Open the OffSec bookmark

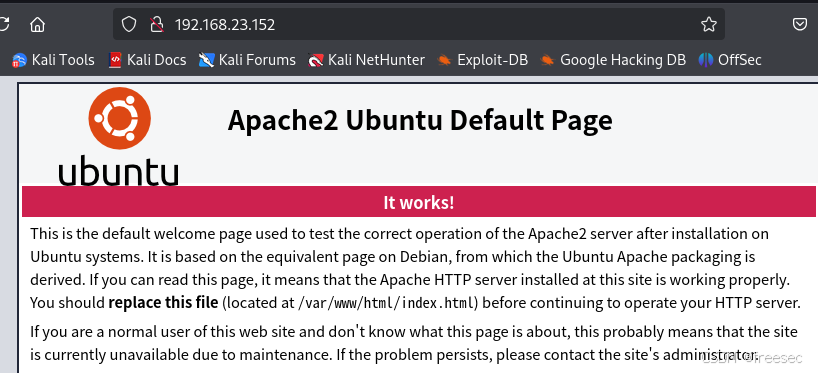730,60
